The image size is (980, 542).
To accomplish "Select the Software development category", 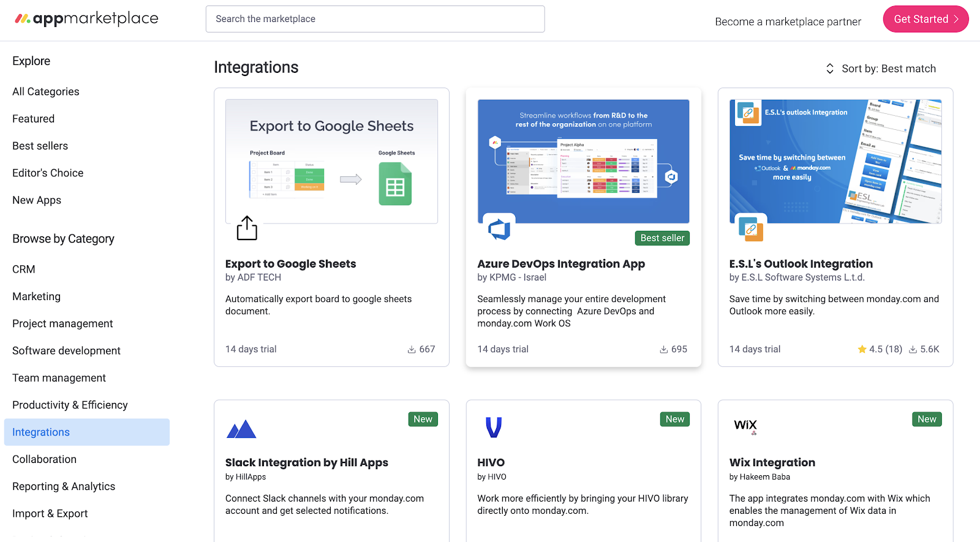I will tap(66, 351).
